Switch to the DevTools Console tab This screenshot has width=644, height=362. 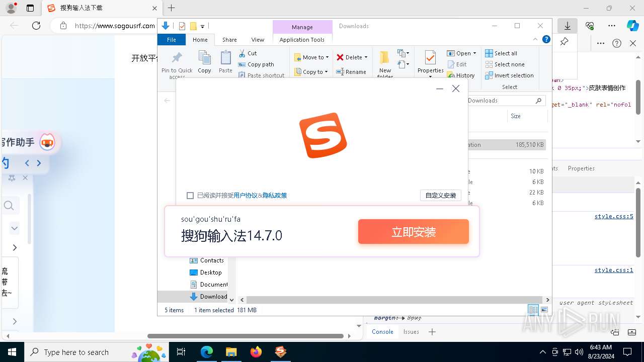pyautogui.click(x=382, y=332)
